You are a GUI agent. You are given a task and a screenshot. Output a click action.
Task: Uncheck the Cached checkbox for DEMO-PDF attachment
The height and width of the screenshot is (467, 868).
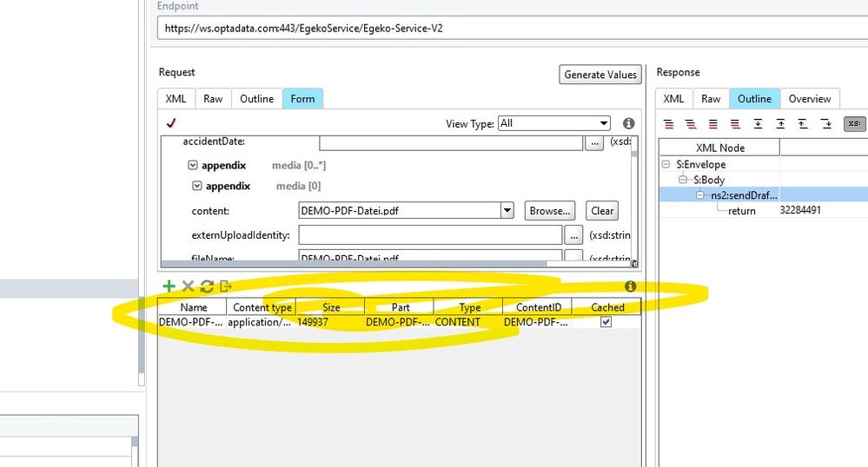[x=606, y=322]
